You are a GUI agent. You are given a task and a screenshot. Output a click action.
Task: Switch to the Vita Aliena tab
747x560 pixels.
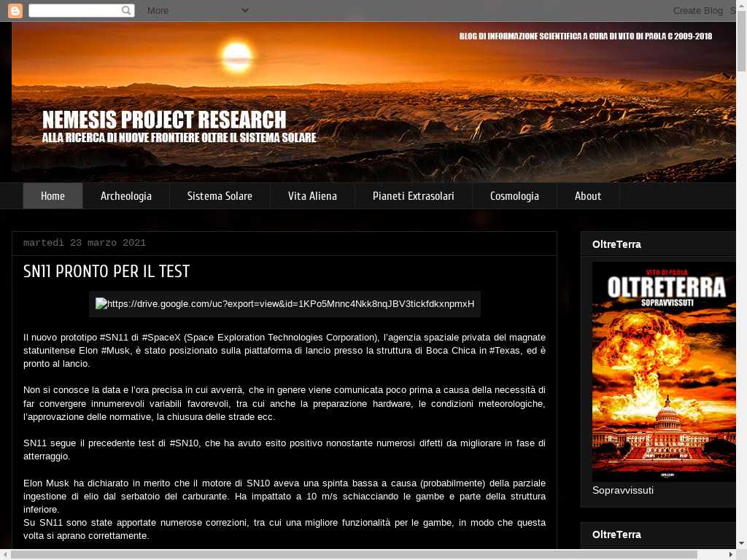[x=312, y=196]
